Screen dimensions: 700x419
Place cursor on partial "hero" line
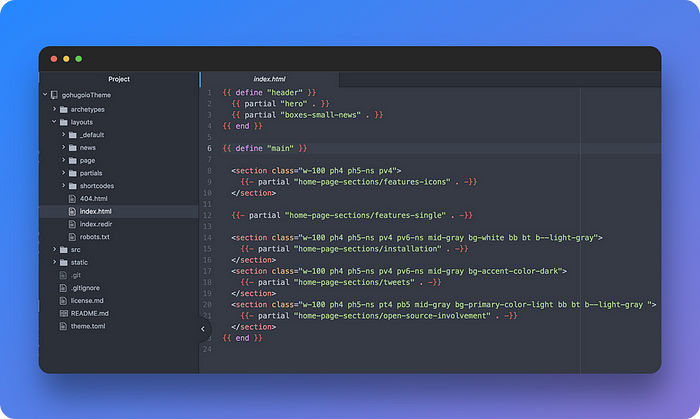pos(280,104)
